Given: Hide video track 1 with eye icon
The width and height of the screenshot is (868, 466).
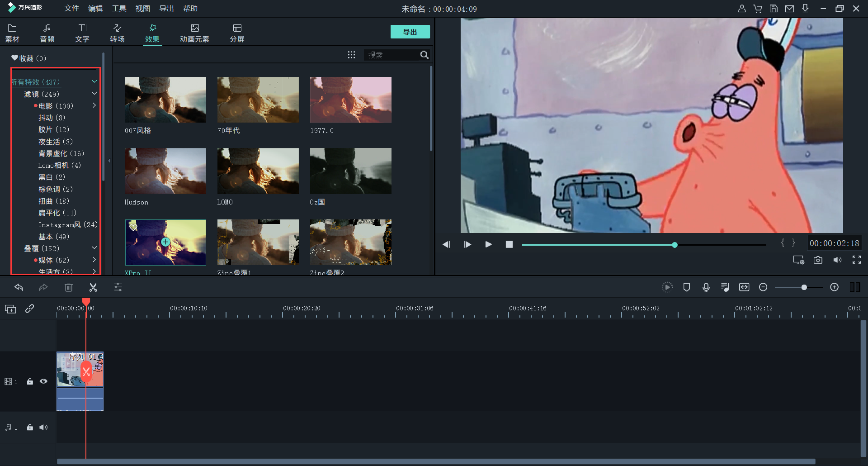Looking at the screenshot, I should click(x=43, y=381).
